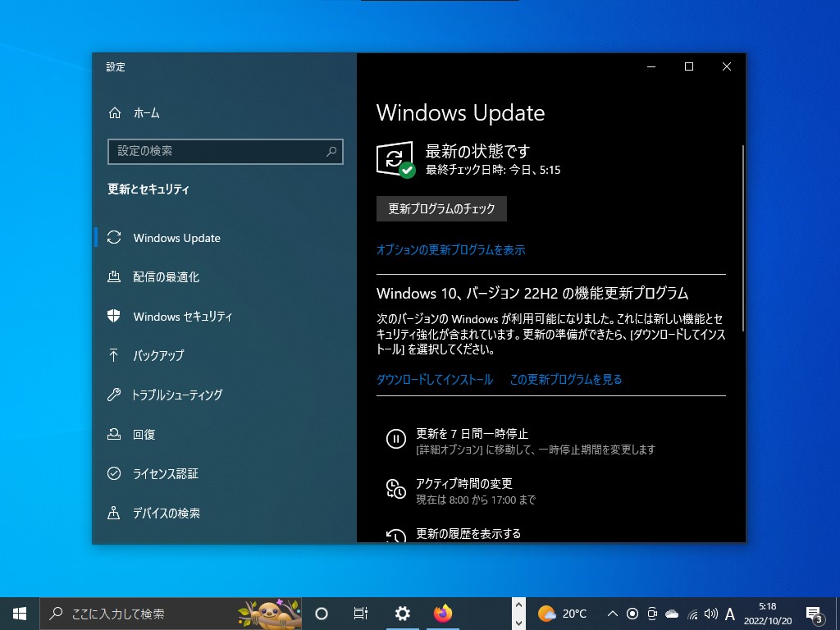Screen dimensions: 840x630
Task: Open トラブルシューティング from the sidebar
Action: pos(177,395)
